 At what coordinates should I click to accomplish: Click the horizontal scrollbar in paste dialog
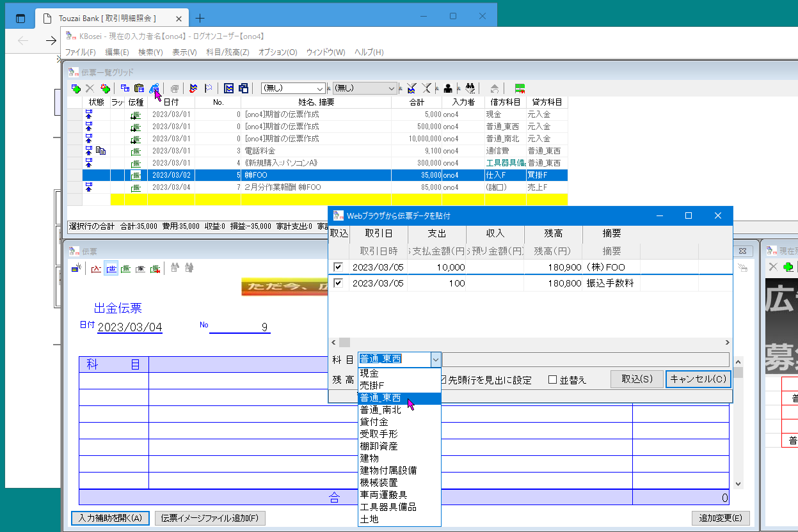click(530, 343)
